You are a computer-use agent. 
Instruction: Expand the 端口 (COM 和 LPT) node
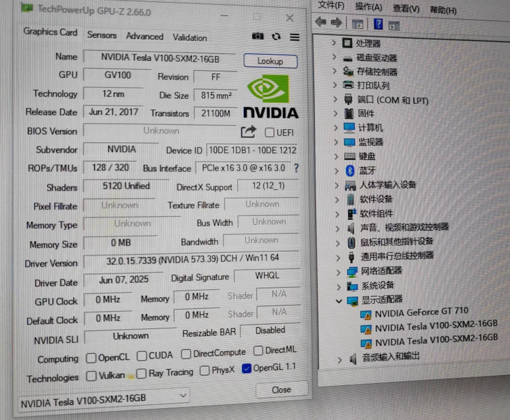[x=335, y=99]
